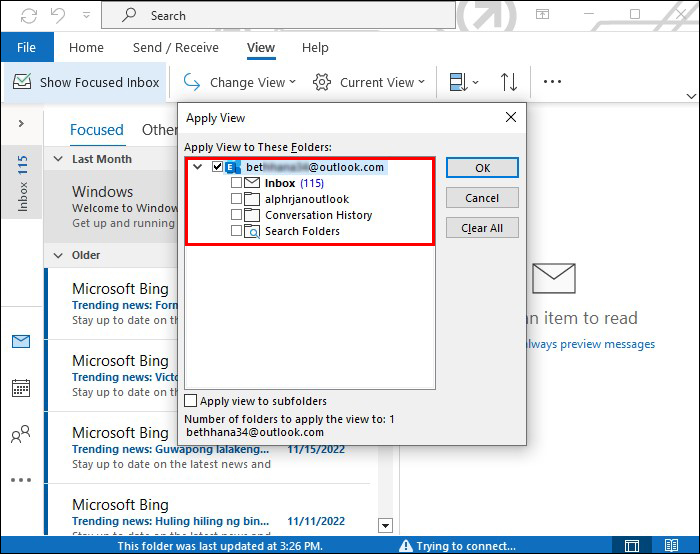This screenshot has height=554, width=700.
Task: Select the alphrjanoutlook folder label
Action: coord(307,199)
